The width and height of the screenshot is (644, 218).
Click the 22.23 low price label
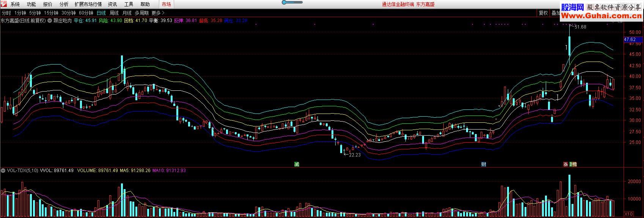[x=355, y=155]
